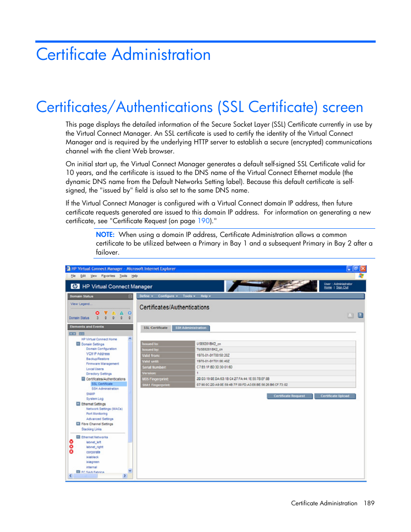
Task: Collapse the Domain Settings tree node
Action: (x=78, y=344)
